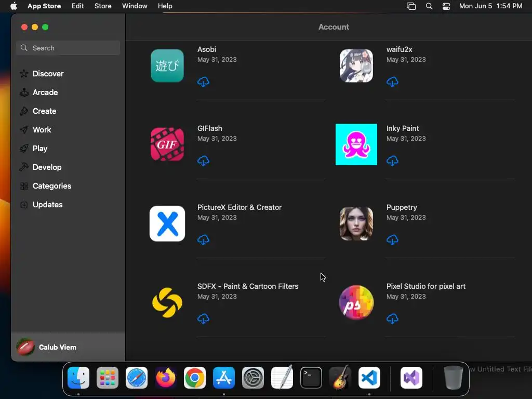Click the Stage Manager menu bar icon
The image size is (532, 399).
click(411, 6)
